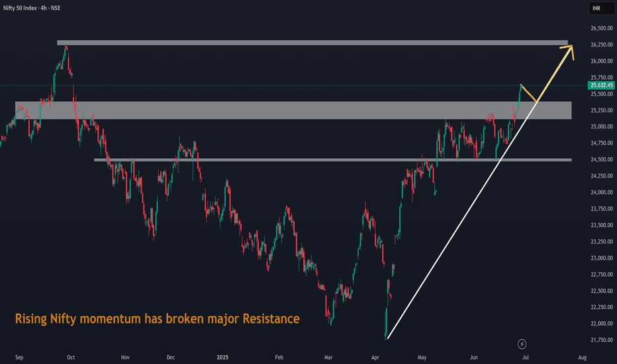617x364 pixels.
Task: Click the Apr label on the time axis
Action: (375, 357)
